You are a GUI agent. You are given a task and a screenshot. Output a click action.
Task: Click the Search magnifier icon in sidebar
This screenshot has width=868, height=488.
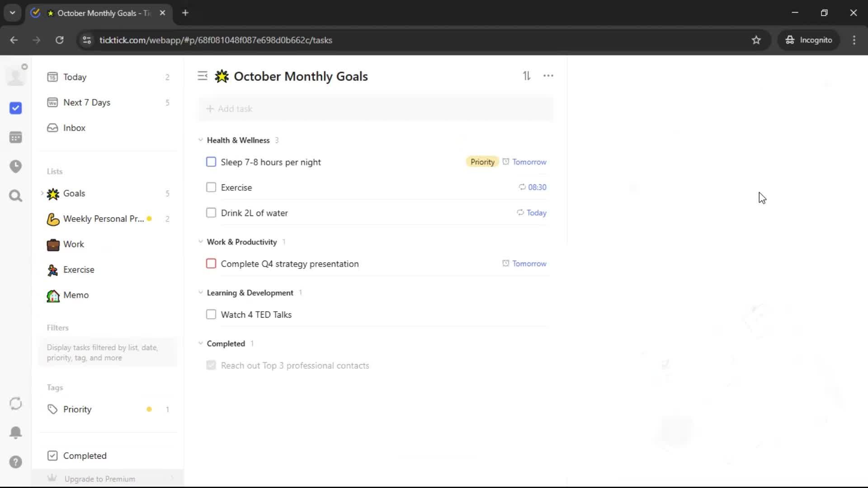pos(16,196)
